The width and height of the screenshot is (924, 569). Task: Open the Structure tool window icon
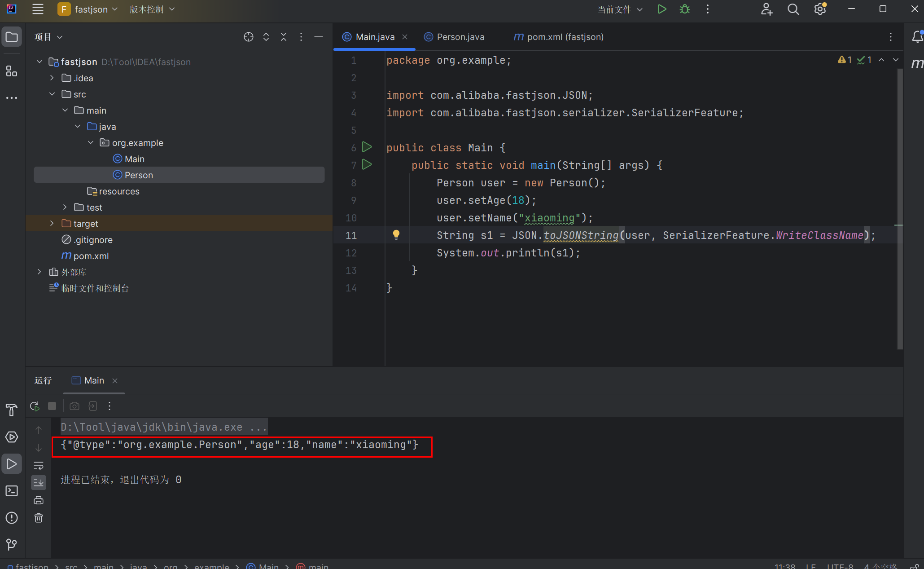pyautogui.click(x=12, y=71)
